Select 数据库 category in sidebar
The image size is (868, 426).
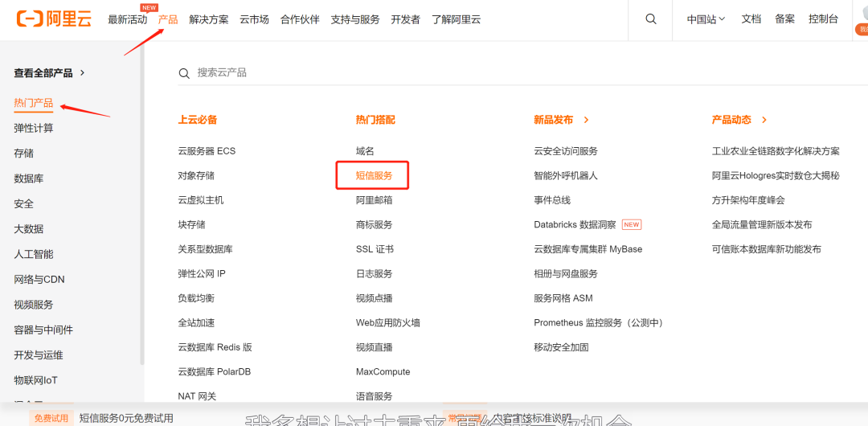click(x=29, y=179)
